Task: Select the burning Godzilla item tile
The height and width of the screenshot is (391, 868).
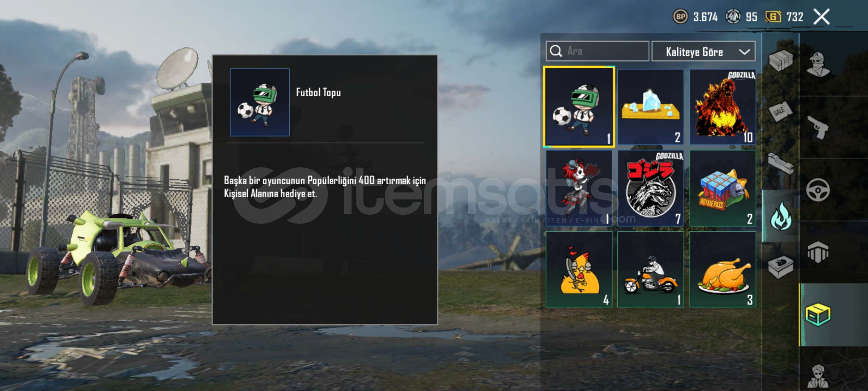Action: (723, 107)
